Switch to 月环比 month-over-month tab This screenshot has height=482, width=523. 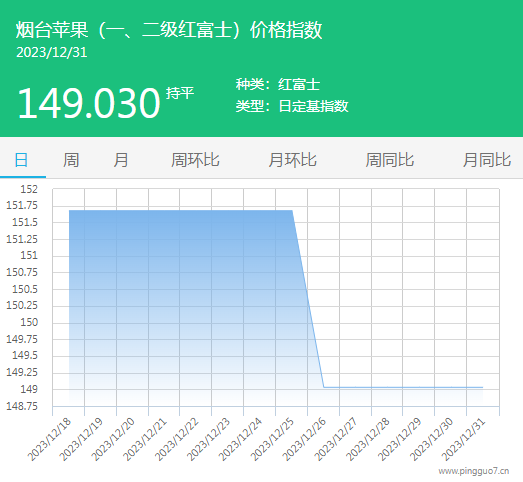pyautogui.click(x=293, y=160)
